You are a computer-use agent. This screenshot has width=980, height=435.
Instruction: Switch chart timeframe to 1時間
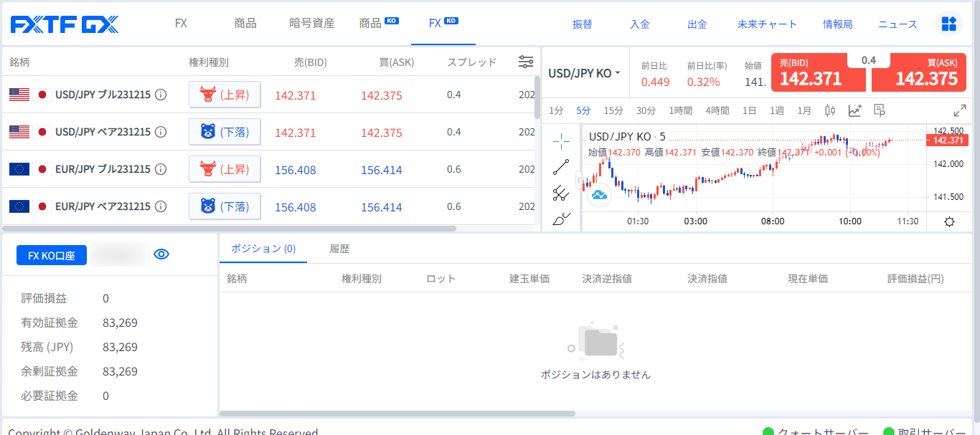[x=680, y=110]
